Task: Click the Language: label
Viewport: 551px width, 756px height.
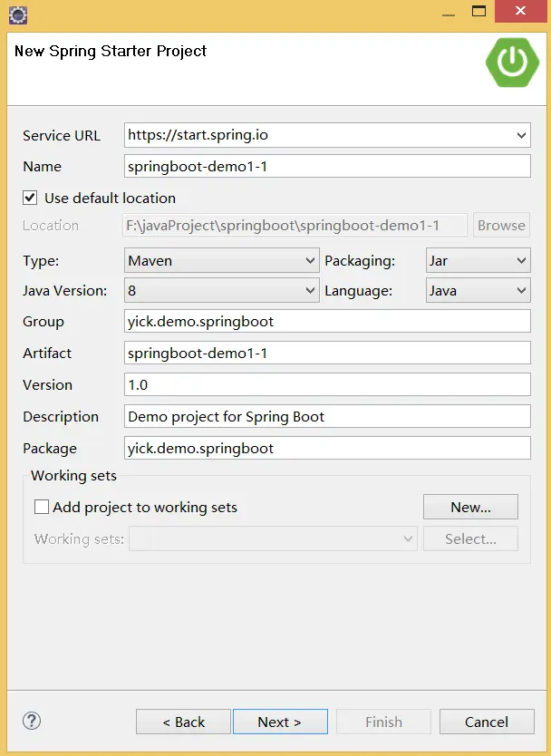Action: point(358,291)
